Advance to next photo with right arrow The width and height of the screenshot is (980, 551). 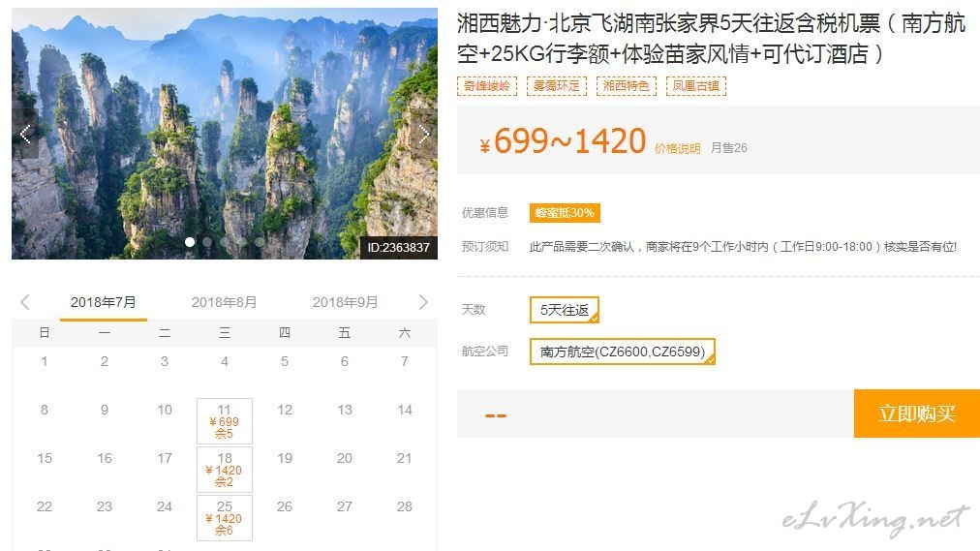[424, 134]
